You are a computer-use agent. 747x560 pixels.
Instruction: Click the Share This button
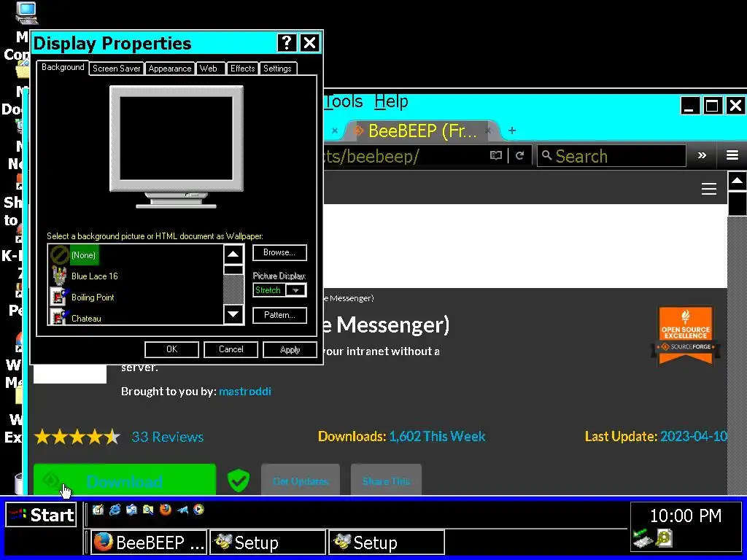coord(386,481)
